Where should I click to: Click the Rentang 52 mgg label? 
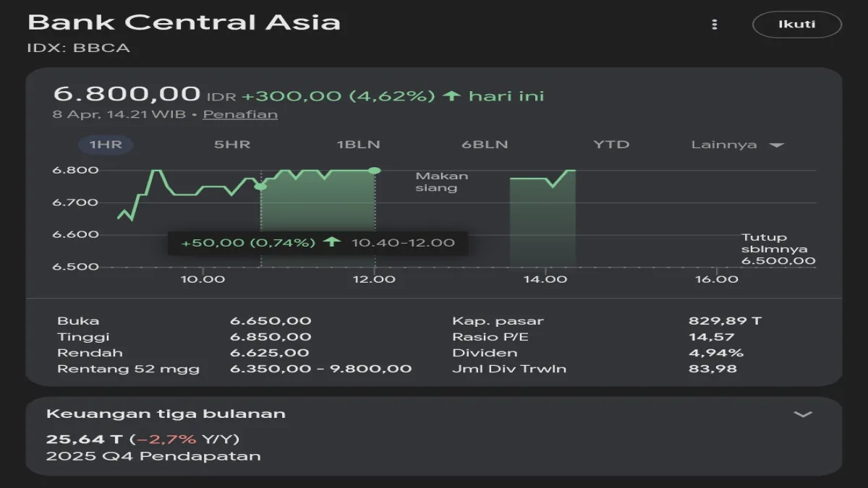128,369
